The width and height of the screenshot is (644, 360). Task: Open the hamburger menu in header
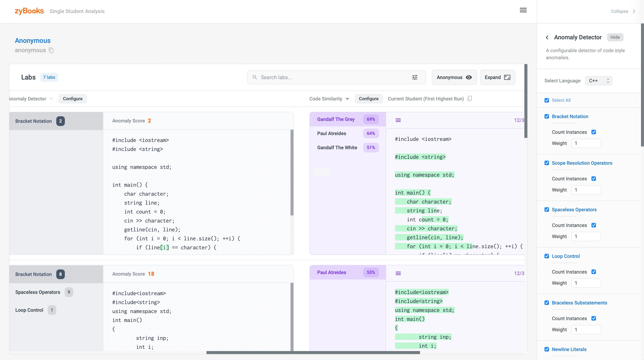point(523,10)
